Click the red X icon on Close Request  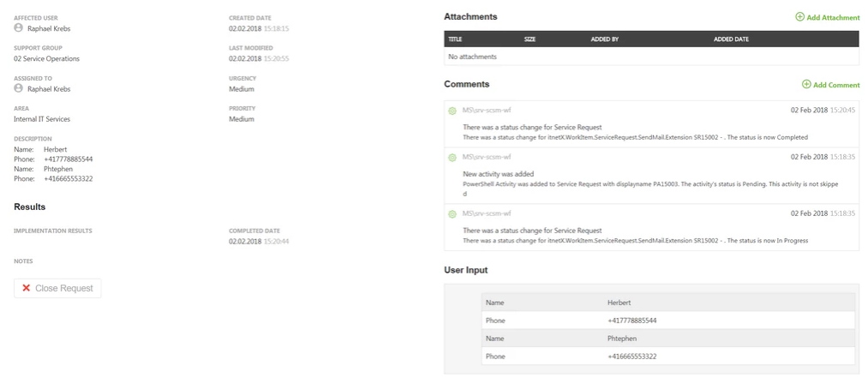[x=27, y=288]
